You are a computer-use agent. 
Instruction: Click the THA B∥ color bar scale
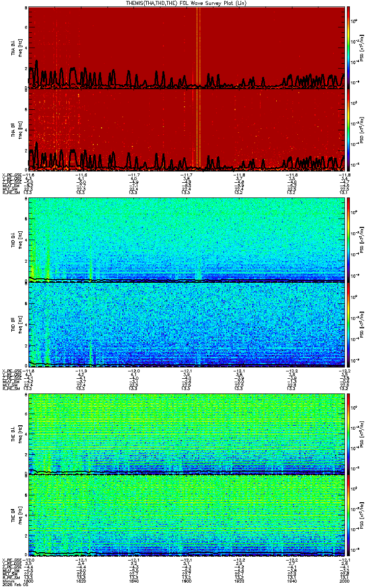(348, 130)
